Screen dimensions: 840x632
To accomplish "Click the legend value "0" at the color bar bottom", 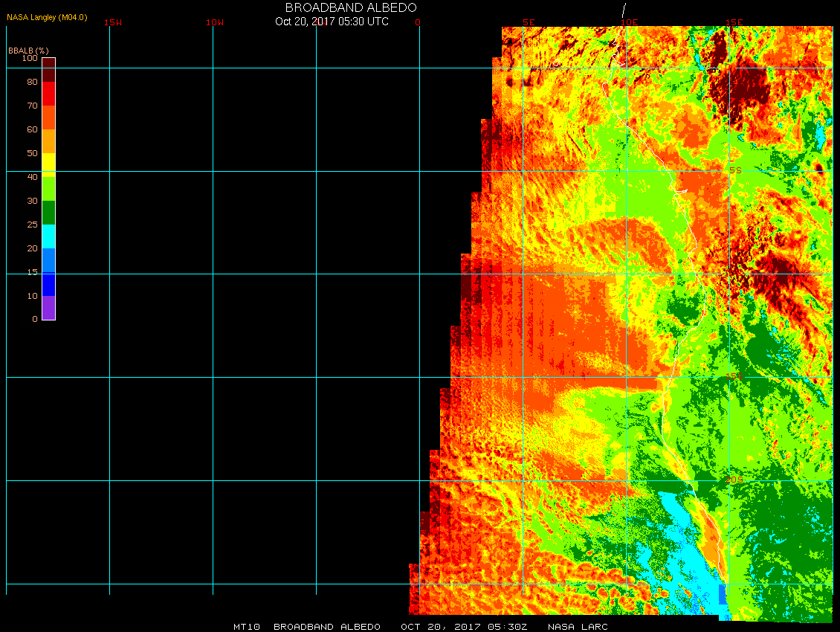I will [x=35, y=319].
